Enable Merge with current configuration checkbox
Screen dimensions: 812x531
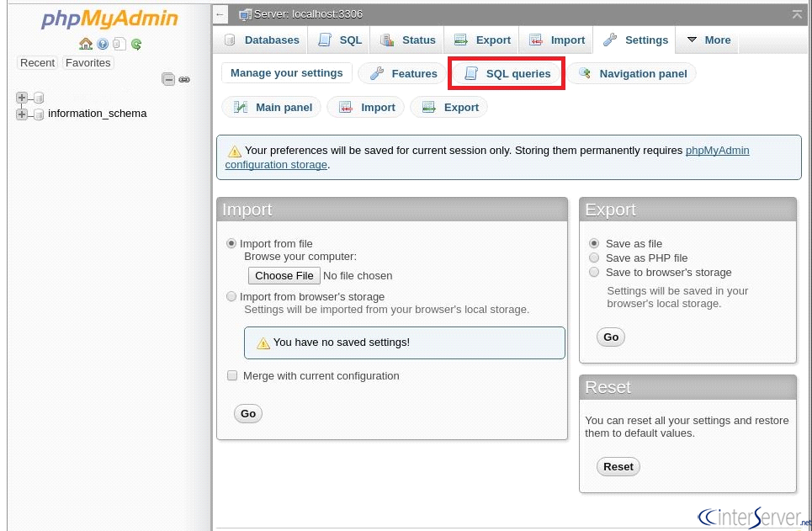click(x=232, y=375)
